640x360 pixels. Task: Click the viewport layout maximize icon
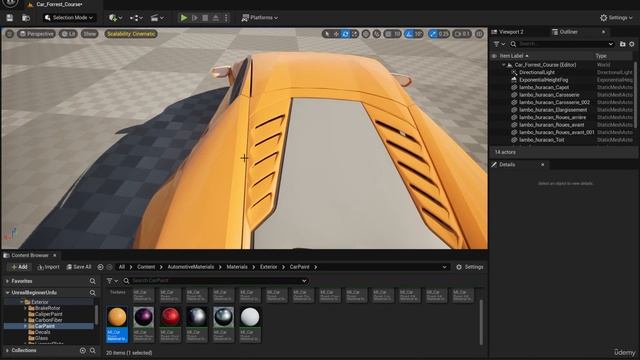(479, 34)
